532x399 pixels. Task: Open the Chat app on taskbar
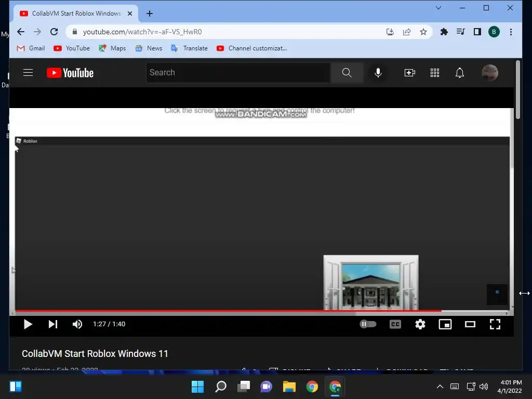(x=267, y=387)
